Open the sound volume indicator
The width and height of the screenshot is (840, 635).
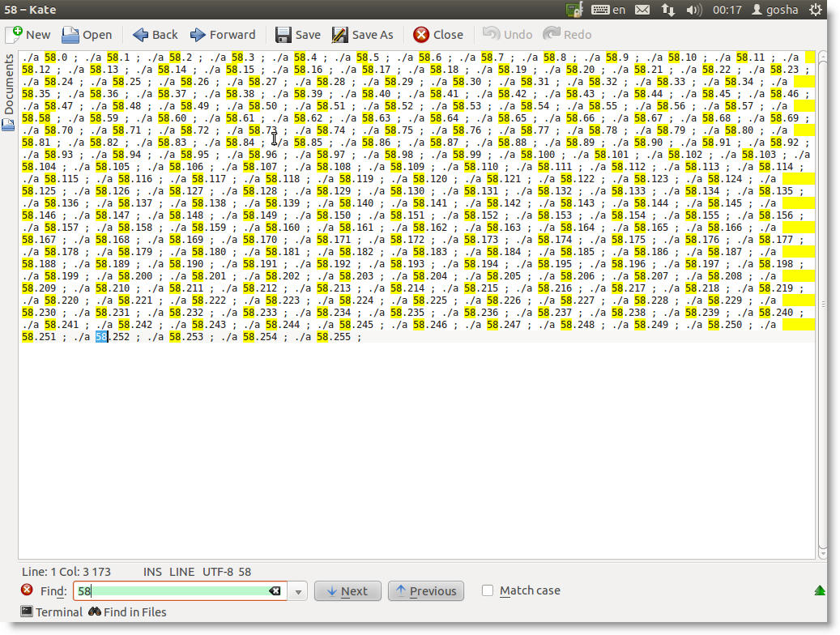pyautogui.click(x=693, y=10)
